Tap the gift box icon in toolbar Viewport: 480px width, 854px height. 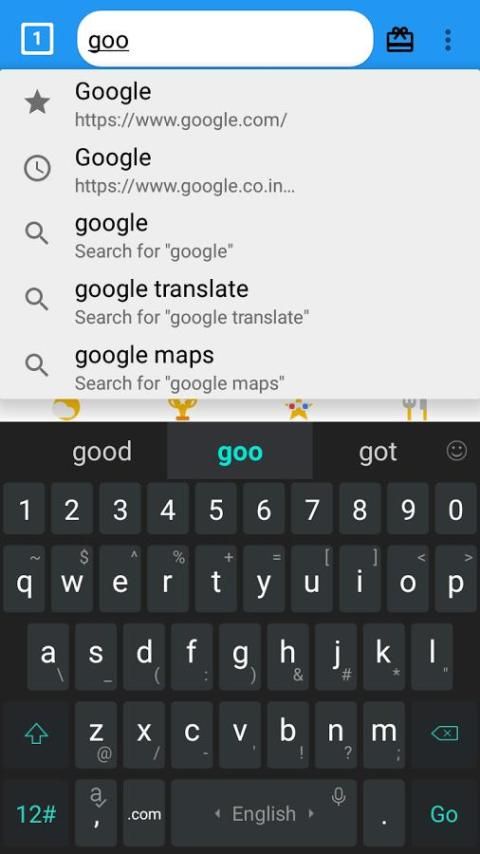pos(399,40)
